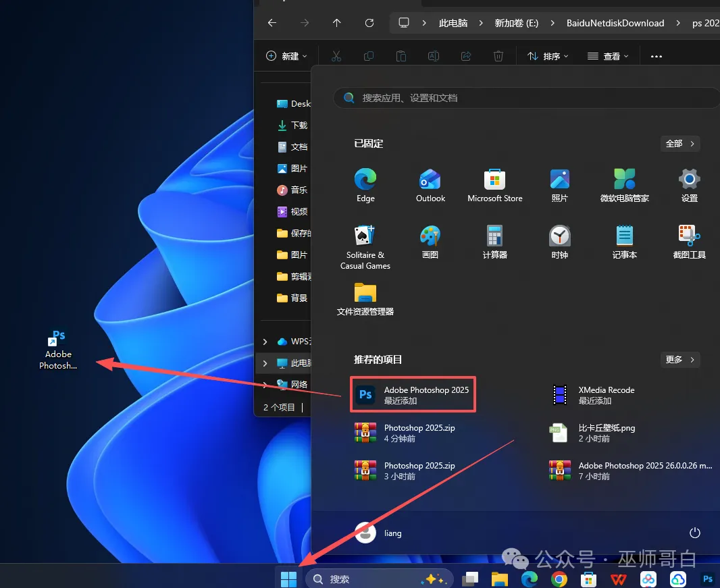The image size is (720, 588).
Task: Open Microsoft Store from the taskbar
Action: click(x=589, y=579)
